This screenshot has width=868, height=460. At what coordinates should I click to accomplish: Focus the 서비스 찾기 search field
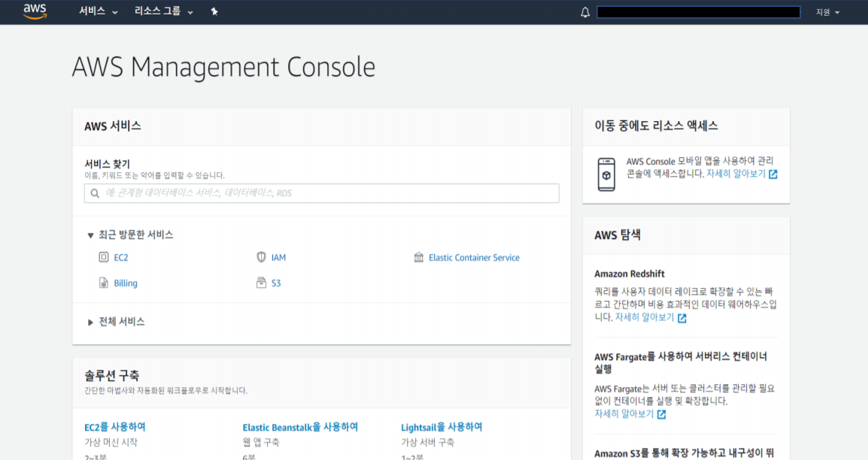[x=322, y=193]
